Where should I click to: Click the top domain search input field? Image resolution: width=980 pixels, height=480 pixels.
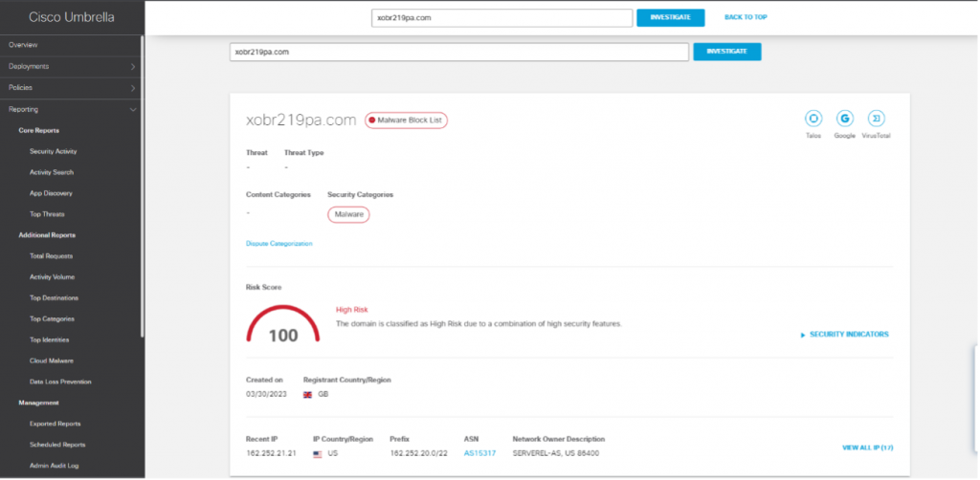(501, 17)
